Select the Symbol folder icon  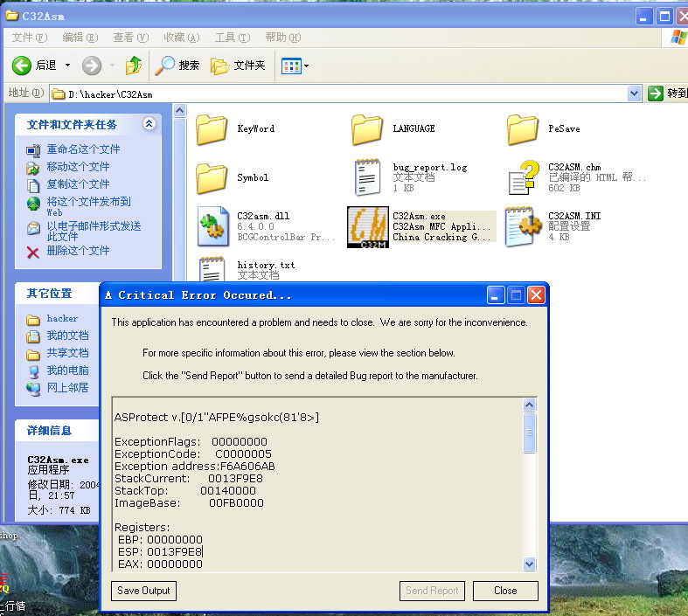pos(212,178)
